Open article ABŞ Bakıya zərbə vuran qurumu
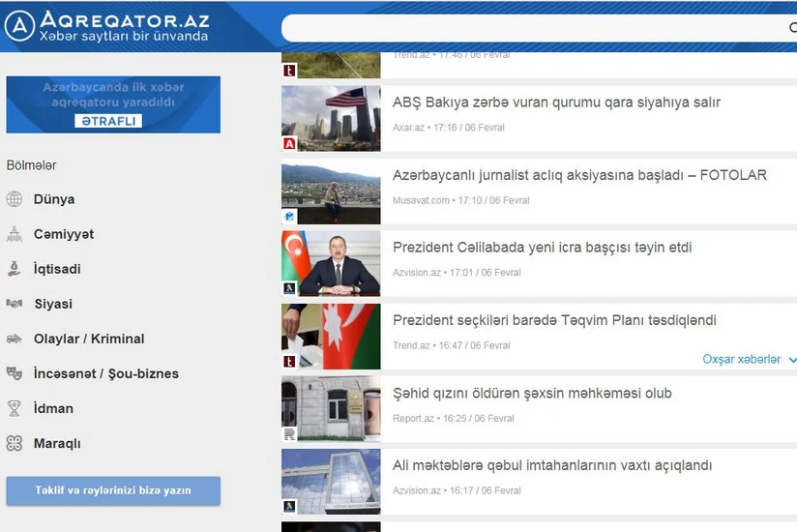This screenshot has width=797, height=532. 556,103
